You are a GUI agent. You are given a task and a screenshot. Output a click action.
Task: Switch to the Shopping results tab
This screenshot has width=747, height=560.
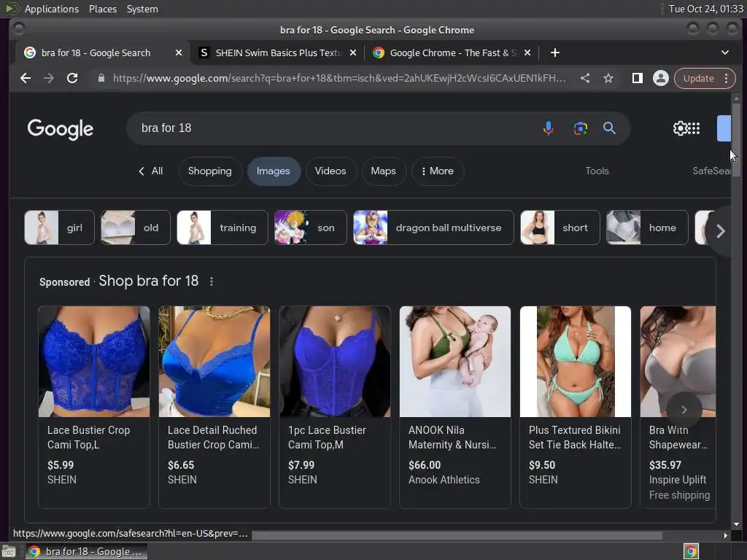tap(210, 171)
